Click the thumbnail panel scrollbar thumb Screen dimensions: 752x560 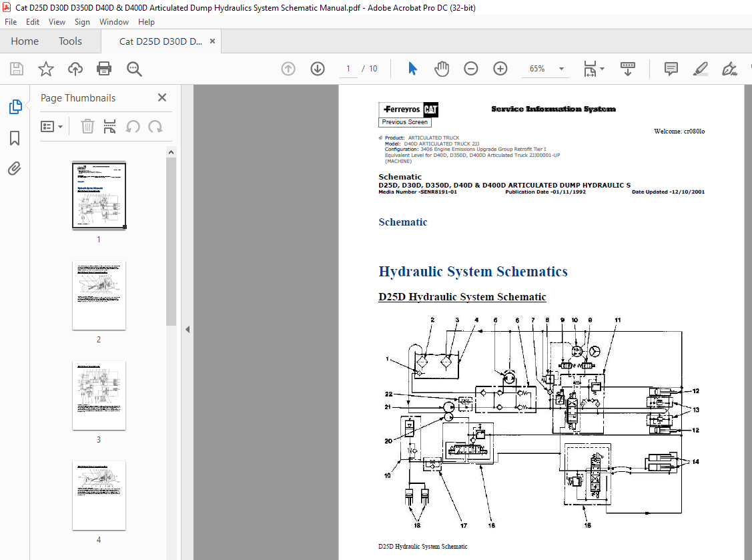(171, 242)
